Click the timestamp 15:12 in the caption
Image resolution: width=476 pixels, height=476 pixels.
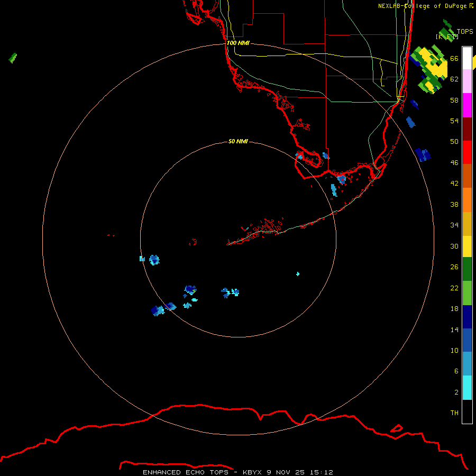coord(322,472)
